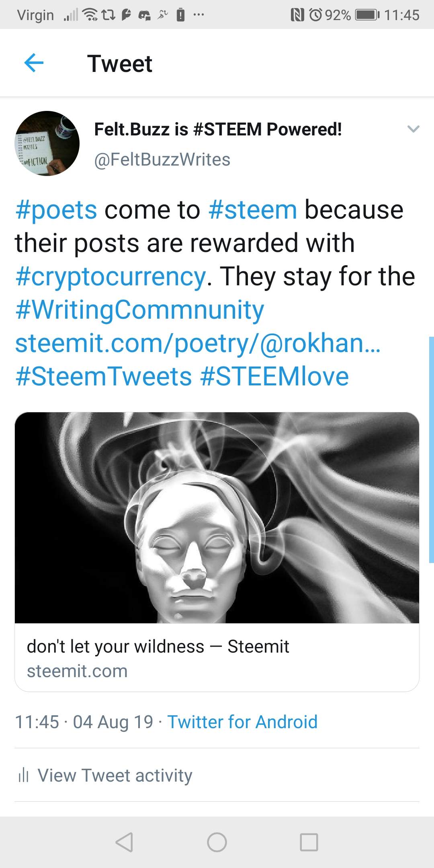The width and height of the screenshot is (434, 868).
Task: Open the smoke face preview image
Action: tap(217, 518)
